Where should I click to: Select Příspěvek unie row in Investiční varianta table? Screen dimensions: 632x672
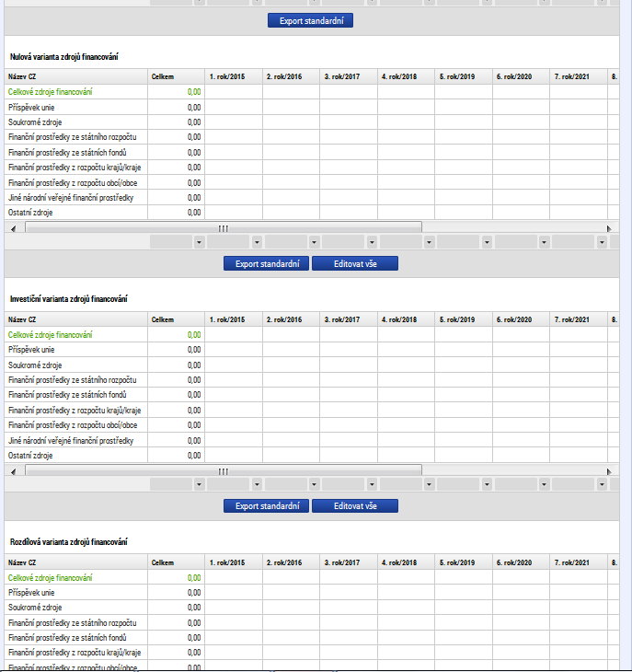(312, 350)
